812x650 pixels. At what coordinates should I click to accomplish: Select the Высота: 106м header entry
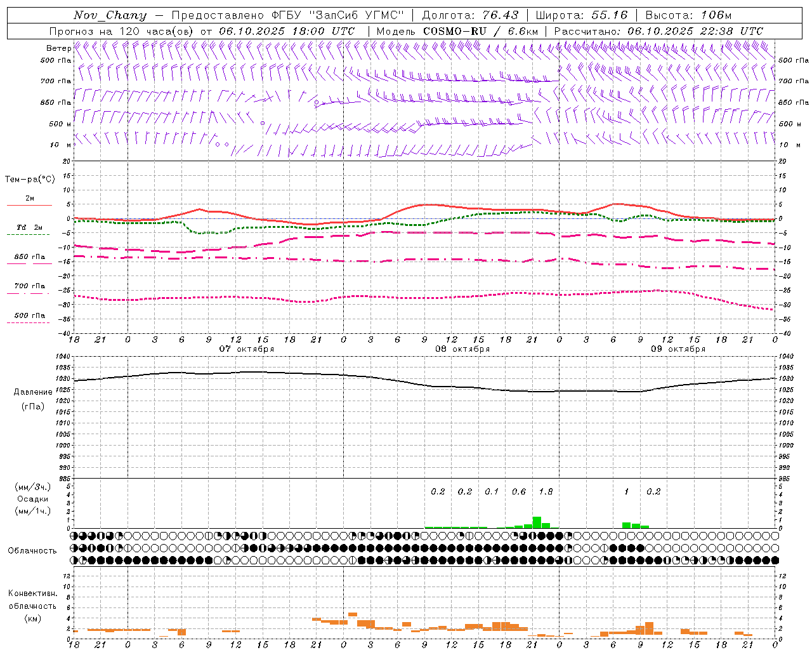point(688,15)
